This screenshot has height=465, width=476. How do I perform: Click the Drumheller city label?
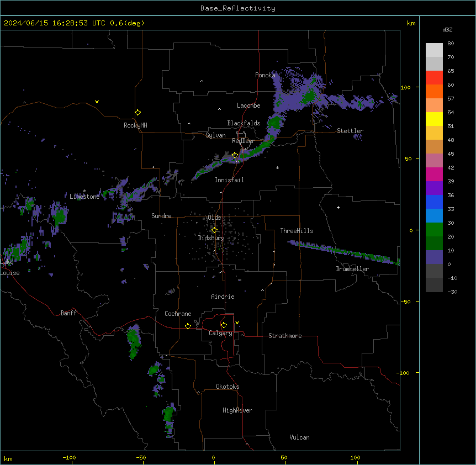pos(352,269)
